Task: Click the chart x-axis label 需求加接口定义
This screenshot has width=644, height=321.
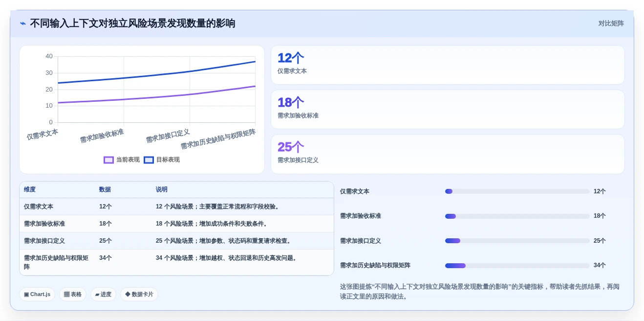Action: click(168, 136)
